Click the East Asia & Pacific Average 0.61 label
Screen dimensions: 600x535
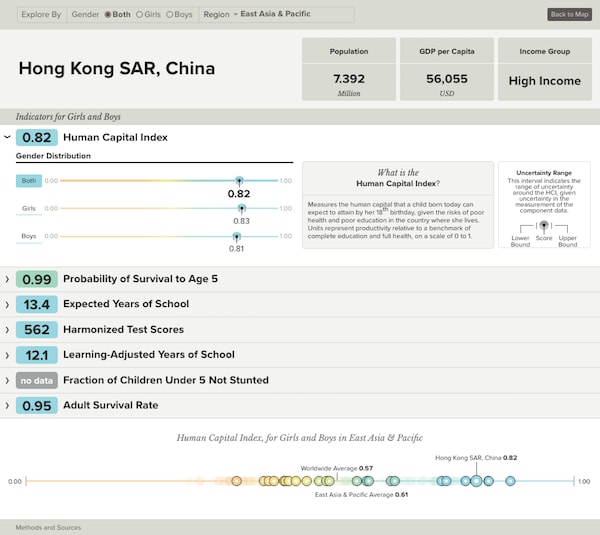click(x=361, y=494)
